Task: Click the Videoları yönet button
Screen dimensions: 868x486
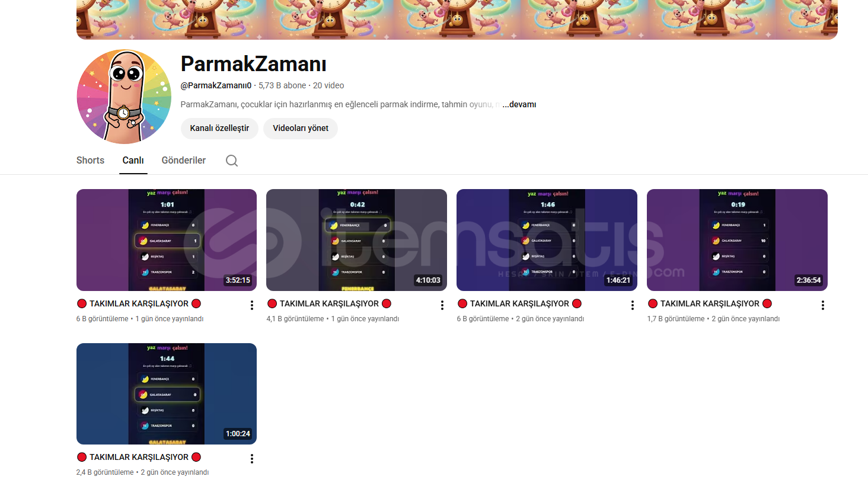Action: tap(301, 128)
